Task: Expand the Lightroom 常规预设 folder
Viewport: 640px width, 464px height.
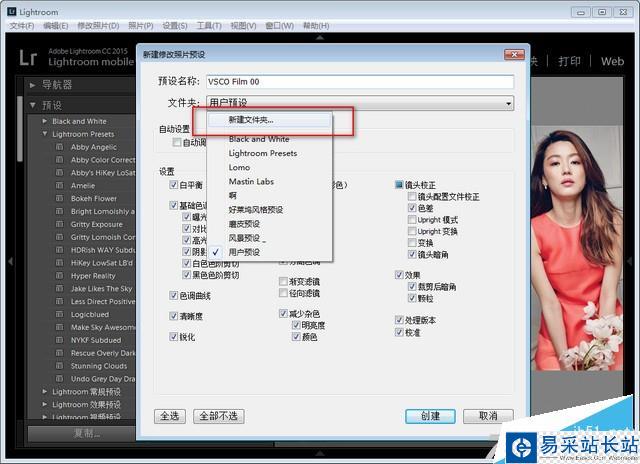Action: pos(44,392)
